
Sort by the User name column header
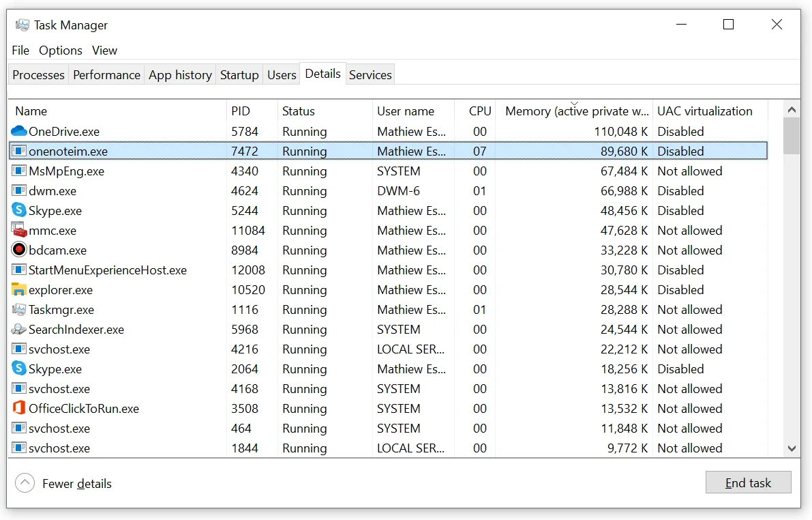point(413,111)
